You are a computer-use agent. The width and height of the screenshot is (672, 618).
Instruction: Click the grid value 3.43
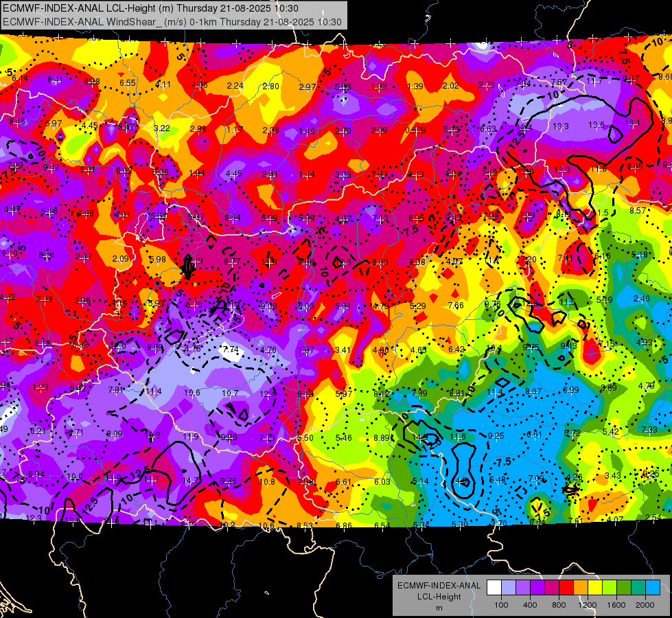coord(613,476)
